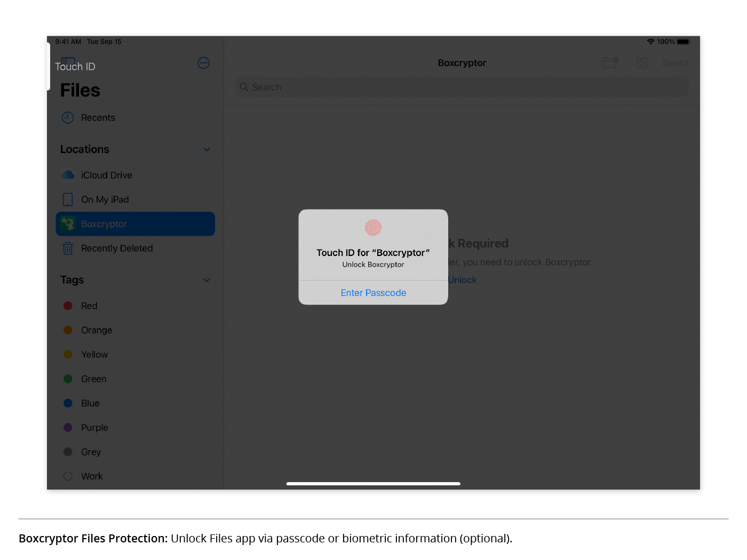Select the Red tag dot
747x560 pixels.
68,306
